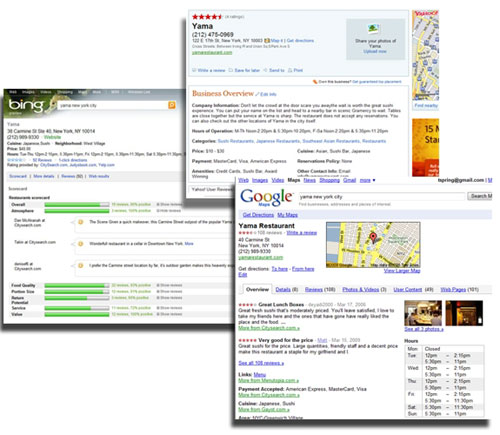Open the My Maps link on Google Maps
The image size is (500, 435).
tap(287, 215)
